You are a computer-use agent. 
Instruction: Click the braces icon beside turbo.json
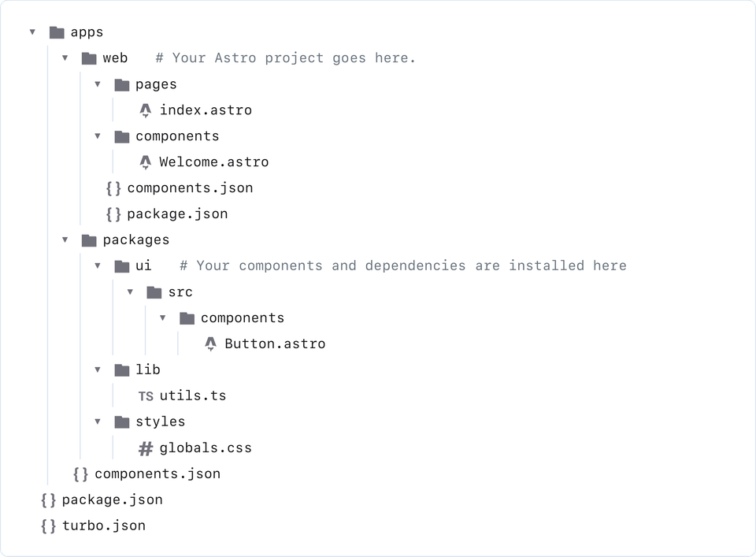48,526
